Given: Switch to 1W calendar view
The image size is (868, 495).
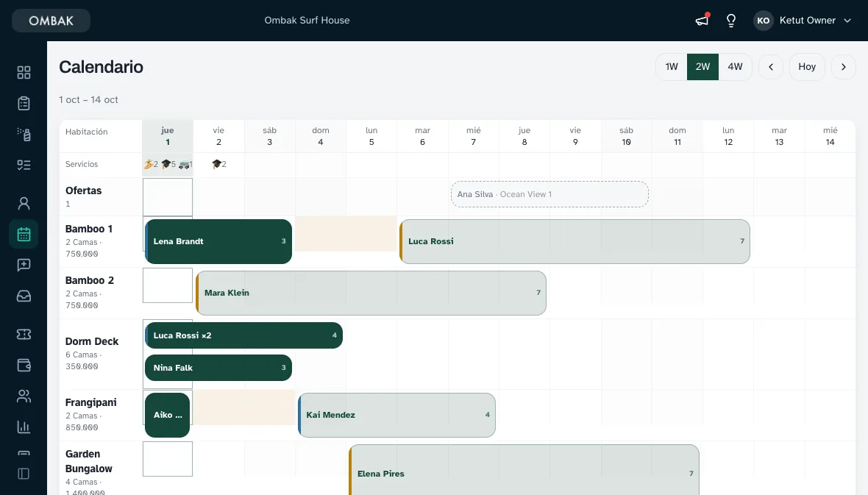Looking at the screenshot, I should coord(672,67).
